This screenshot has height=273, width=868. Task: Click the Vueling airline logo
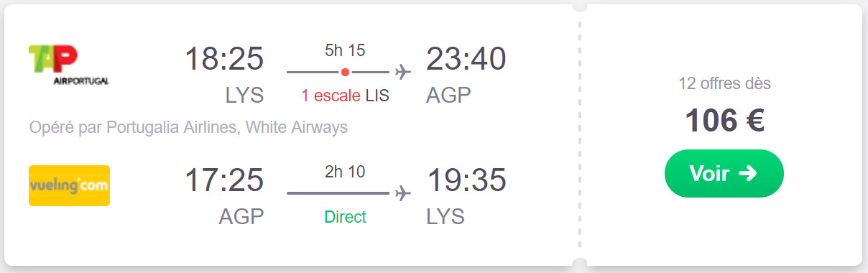click(69, 185)
